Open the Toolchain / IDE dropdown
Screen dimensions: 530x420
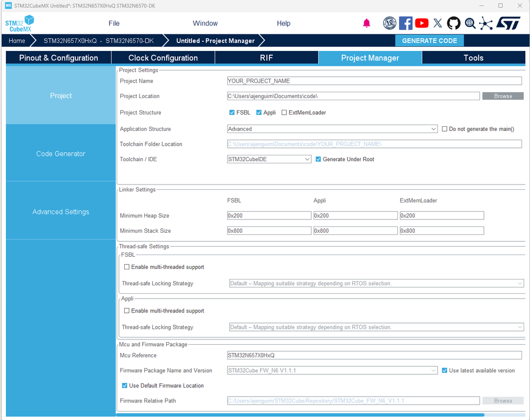(x=269, y=159)
